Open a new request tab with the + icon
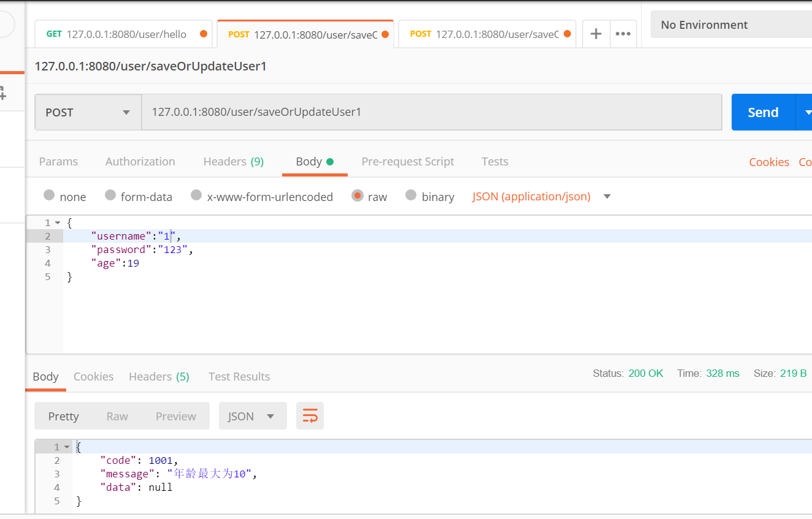 [596, 34]
